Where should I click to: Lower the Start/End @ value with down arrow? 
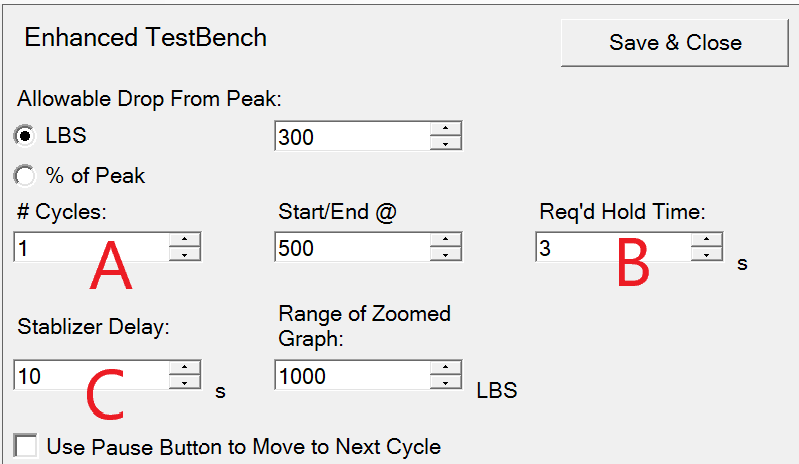pyautogui.click(x=445, y=254)
